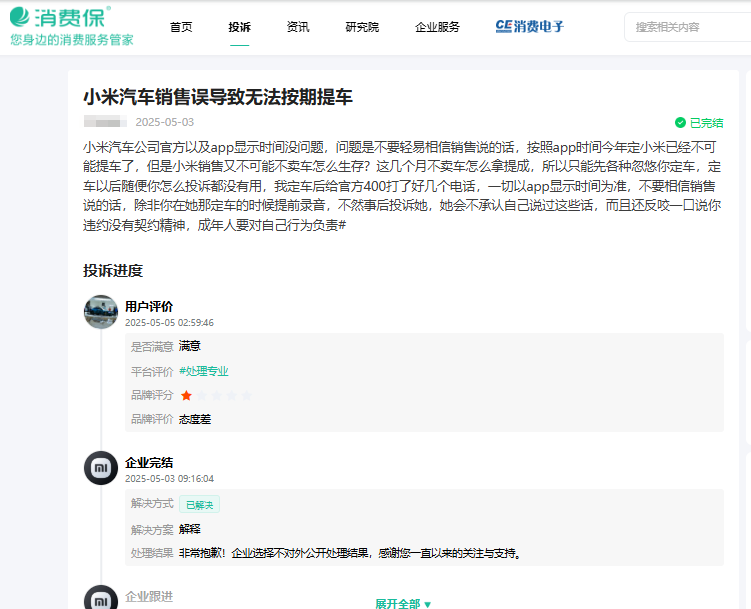Viewport: 751px width, 609px height.
Task: Focus the 搜索相关内容 search box
Action: pyautogui.click(x=688, y=27)
